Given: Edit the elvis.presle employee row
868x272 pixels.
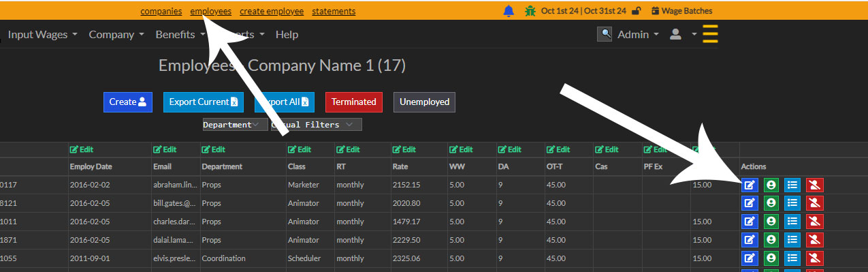Looking at the screenshot, I should (x=750, y=258).
